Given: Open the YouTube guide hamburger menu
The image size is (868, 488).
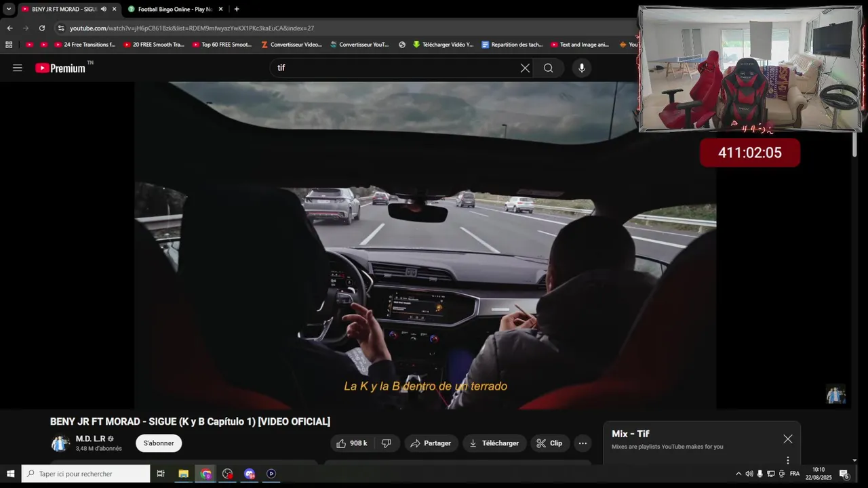Looking at the screenshot, I should point(18,68).
